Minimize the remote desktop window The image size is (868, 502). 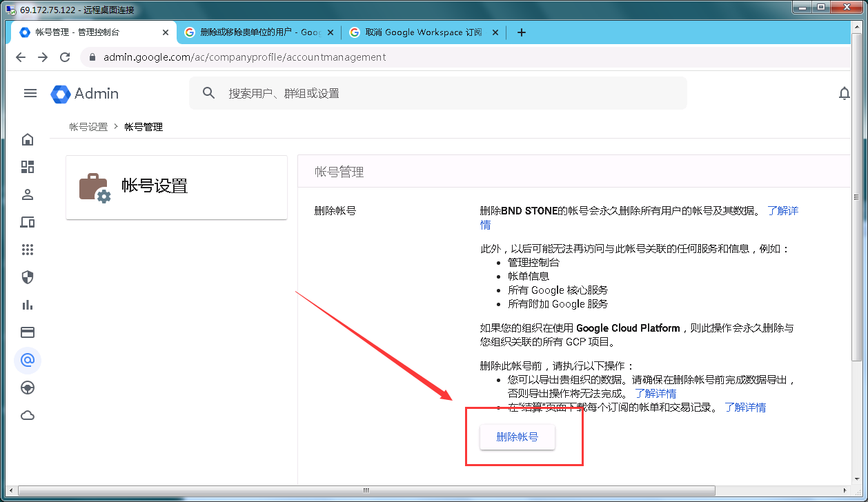[802, 8]
